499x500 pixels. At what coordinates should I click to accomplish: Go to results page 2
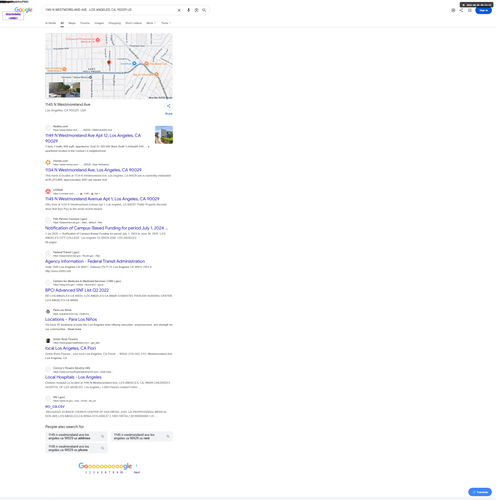tap(90, 472)
